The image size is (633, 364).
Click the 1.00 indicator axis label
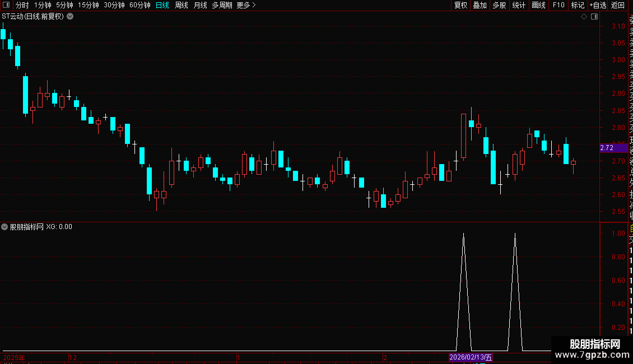618,234
